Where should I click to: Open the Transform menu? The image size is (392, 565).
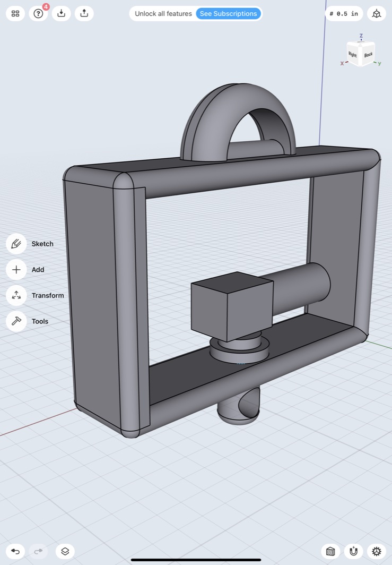coord(16,295)
